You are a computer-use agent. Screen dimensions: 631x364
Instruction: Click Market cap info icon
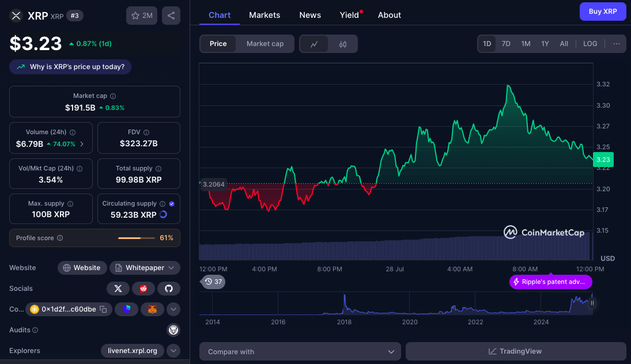113,96
